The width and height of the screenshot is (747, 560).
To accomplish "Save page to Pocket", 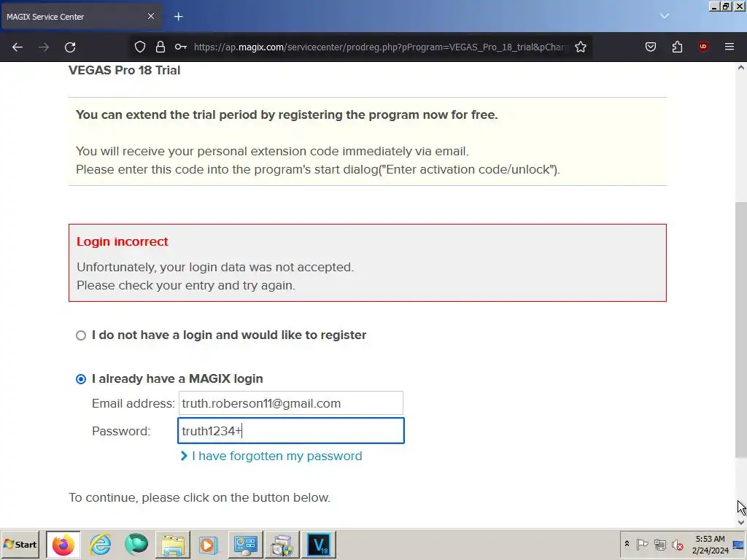I will (650, 47).
